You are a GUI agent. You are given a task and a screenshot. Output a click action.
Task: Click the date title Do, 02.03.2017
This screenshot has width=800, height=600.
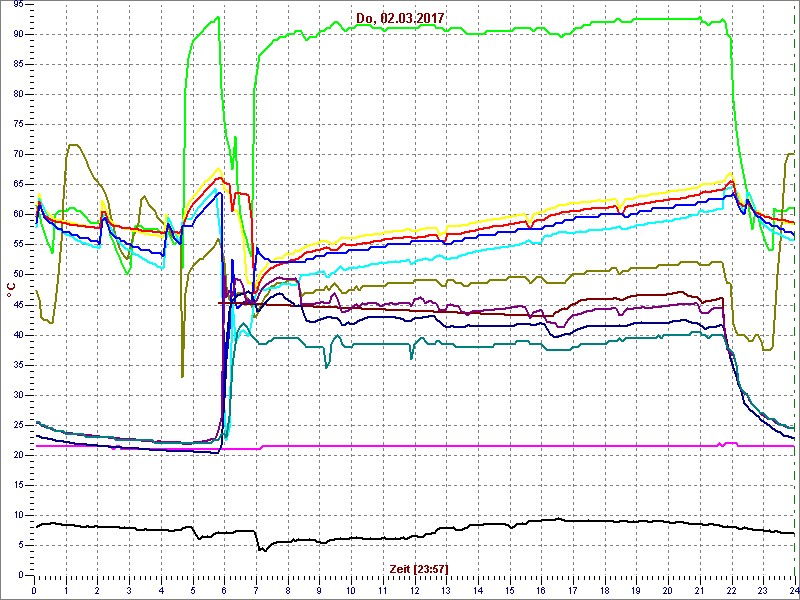[400, 18]
